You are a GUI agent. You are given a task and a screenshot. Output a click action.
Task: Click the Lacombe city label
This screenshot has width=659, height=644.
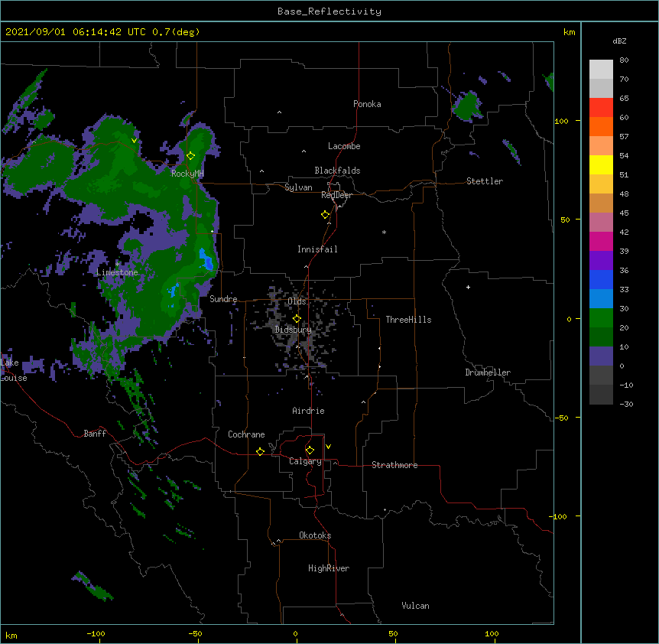344,146
